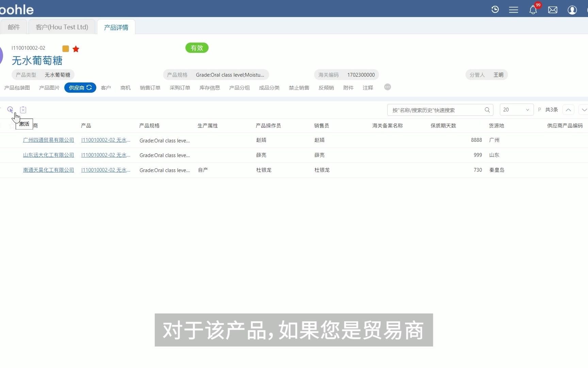Click the orange status square beside I110010002-02

(65, 49)
